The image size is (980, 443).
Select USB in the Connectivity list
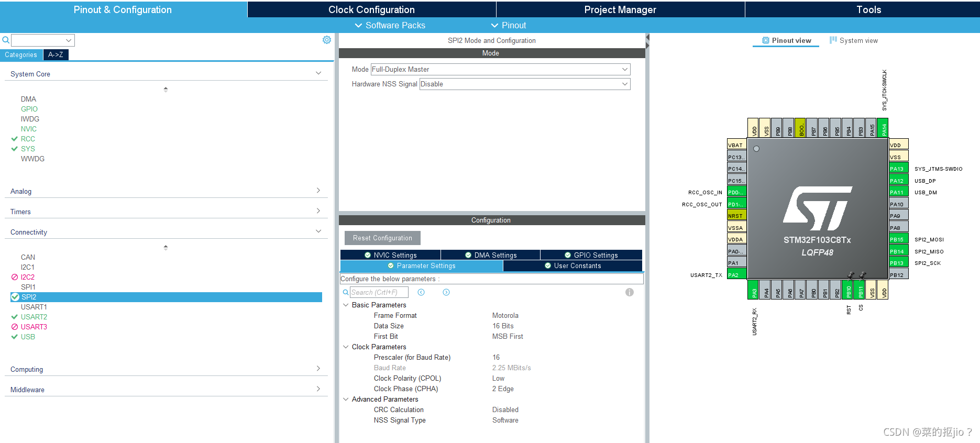(28, 337)
